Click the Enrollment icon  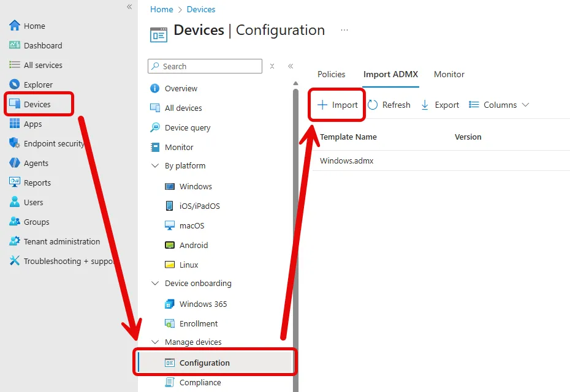(x=170, y=323)
